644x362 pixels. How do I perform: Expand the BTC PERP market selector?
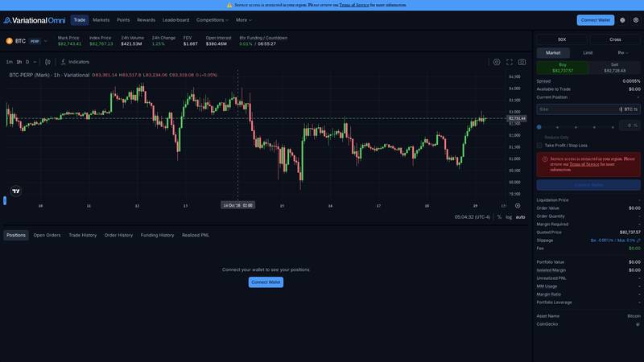point(27,41)
